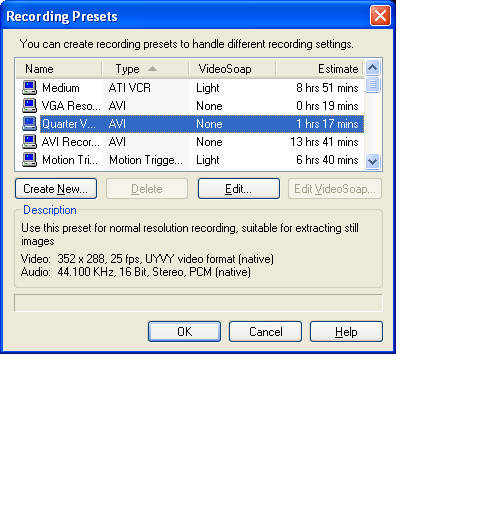
Task: Click the Delete button
Action: click(x=147, y=189)
